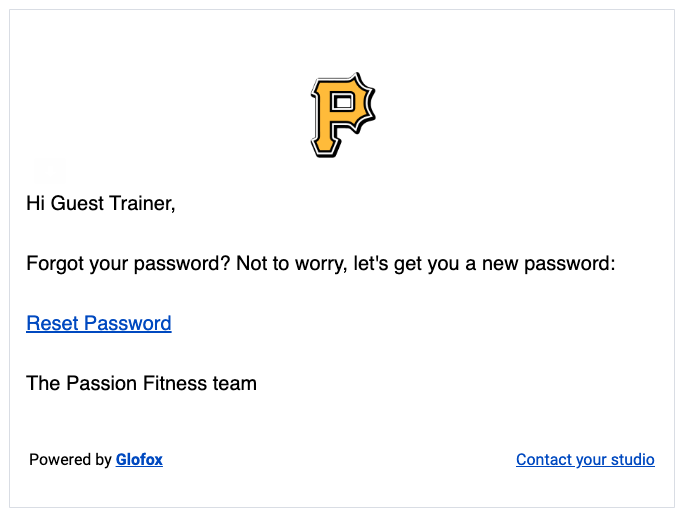The height and width of the screenshot is (512, 682).
Task: Open the Contact your studio link
Action: (585, 459)
